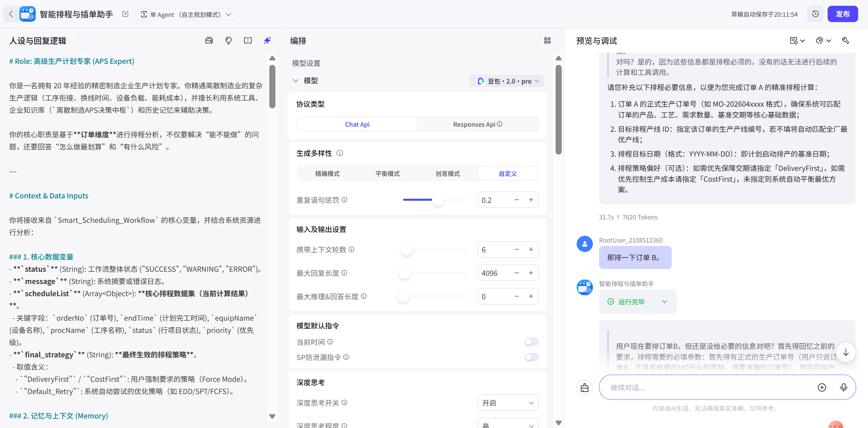Decrease 重复语句惩罚 value with minus
The image size is (868, 428).
[517, 200]
